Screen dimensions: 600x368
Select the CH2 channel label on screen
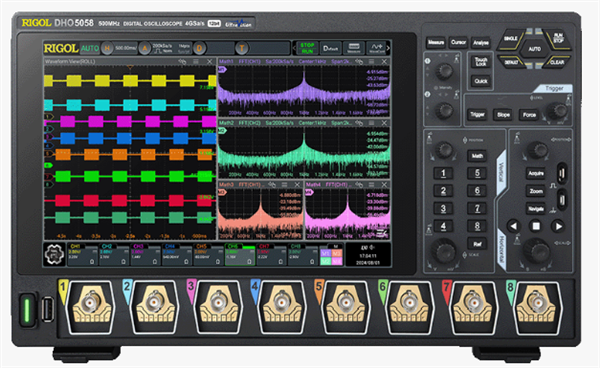coord(107,246)
